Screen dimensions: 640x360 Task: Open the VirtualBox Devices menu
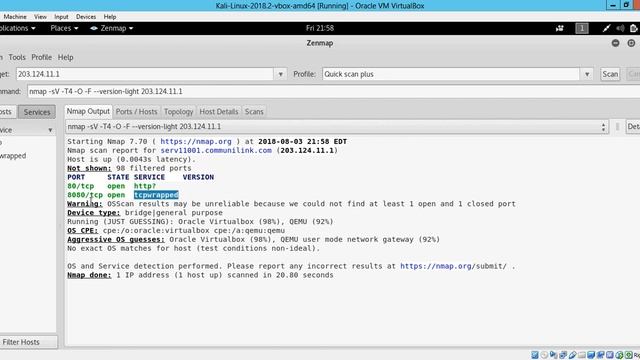click(86, 17)
